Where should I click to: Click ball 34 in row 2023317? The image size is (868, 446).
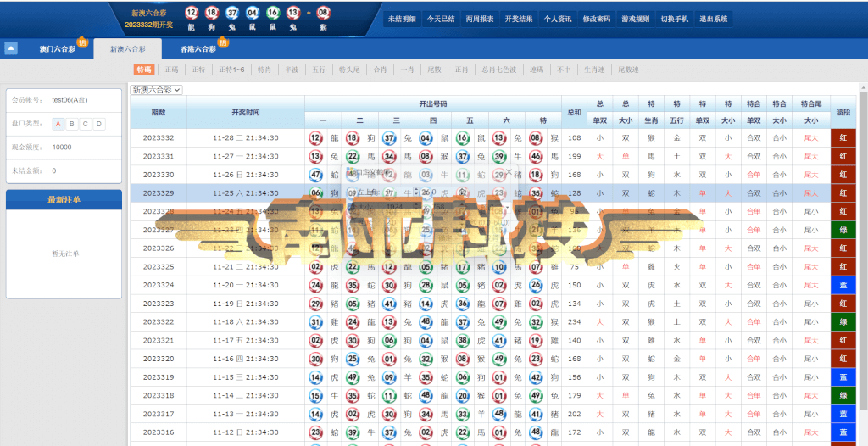(x=426, y=413)
